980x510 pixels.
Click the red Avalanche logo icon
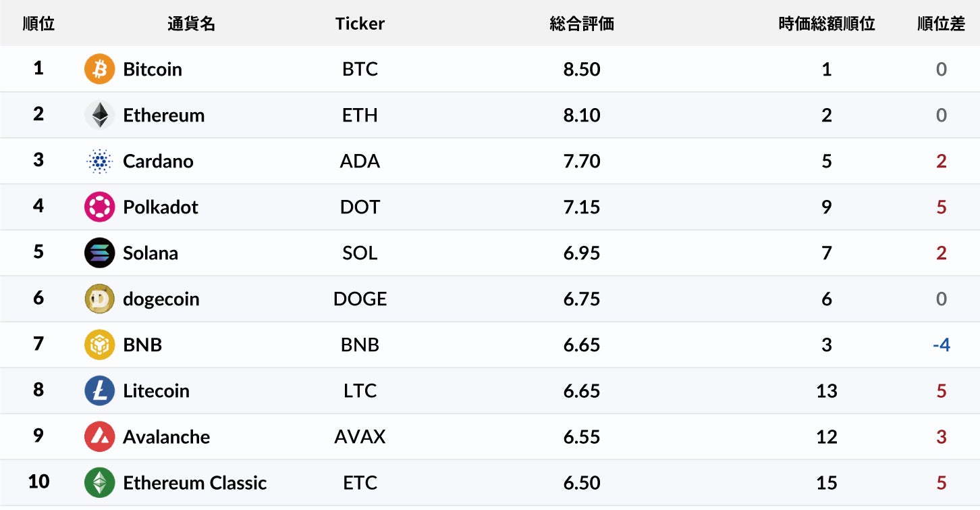pyautogui.click(x=100, y=437)
